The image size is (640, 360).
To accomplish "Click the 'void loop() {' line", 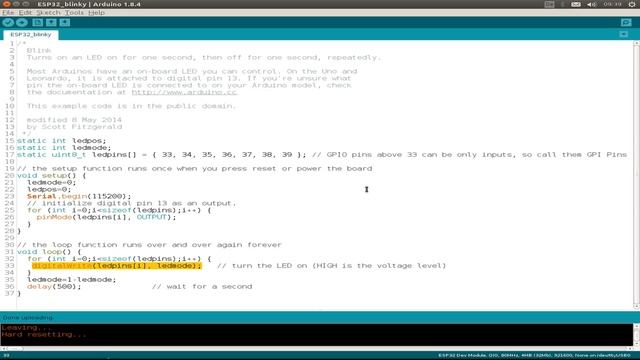I will (49, 252).
